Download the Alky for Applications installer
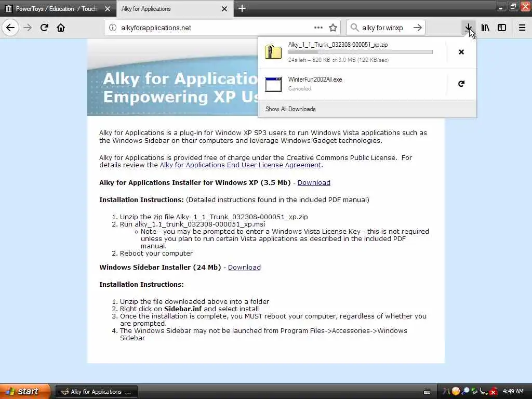This screenshot has height=399, width=532. [314, 182]
